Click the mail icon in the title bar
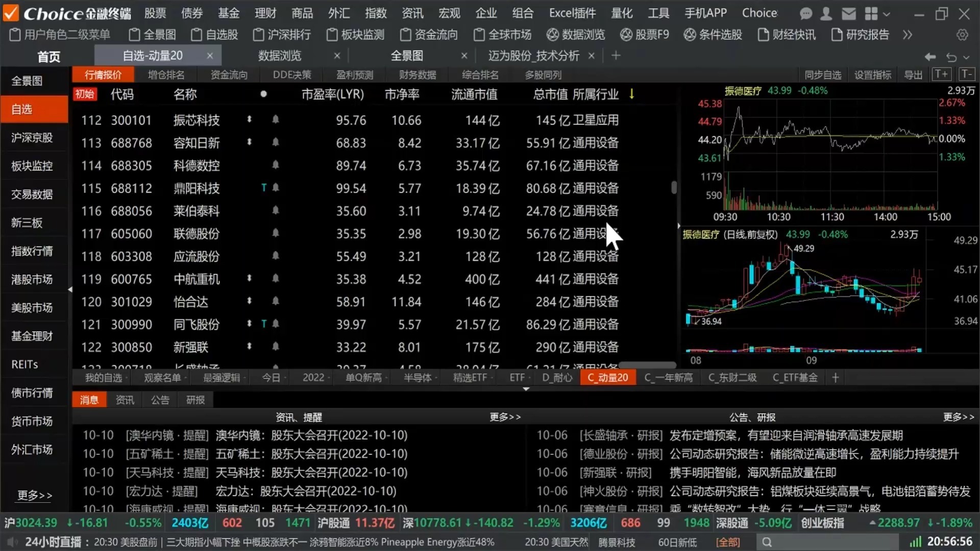980x551 pixels. pyautogui.click(x=848, y=13)
